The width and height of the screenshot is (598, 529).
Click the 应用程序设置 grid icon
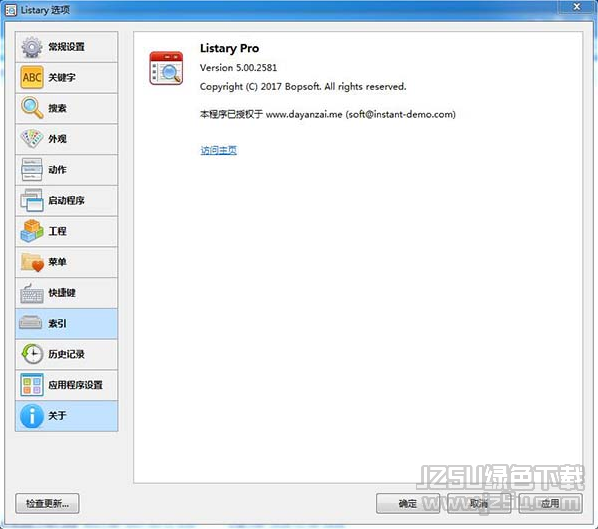click(32, 385)
